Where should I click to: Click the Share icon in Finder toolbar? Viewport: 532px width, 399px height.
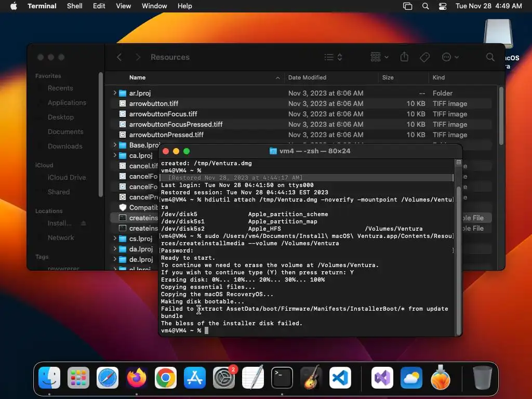pyautogui.click(x=404, y=57)
